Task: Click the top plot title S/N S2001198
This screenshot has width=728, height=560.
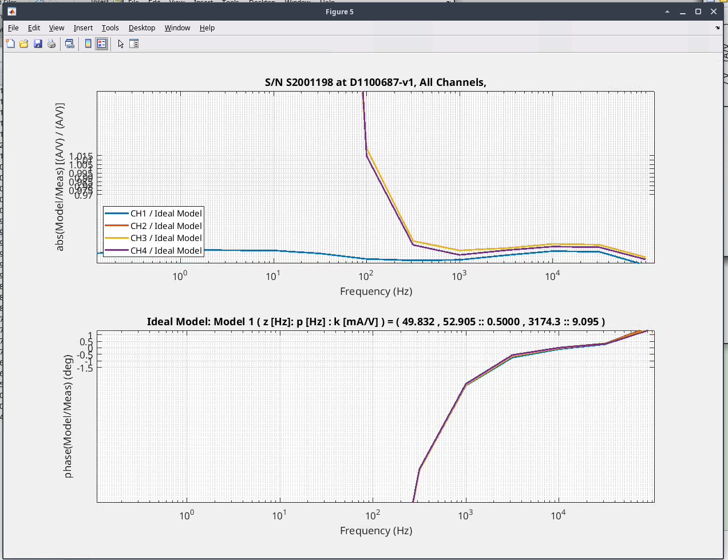Action: (375, 82)
